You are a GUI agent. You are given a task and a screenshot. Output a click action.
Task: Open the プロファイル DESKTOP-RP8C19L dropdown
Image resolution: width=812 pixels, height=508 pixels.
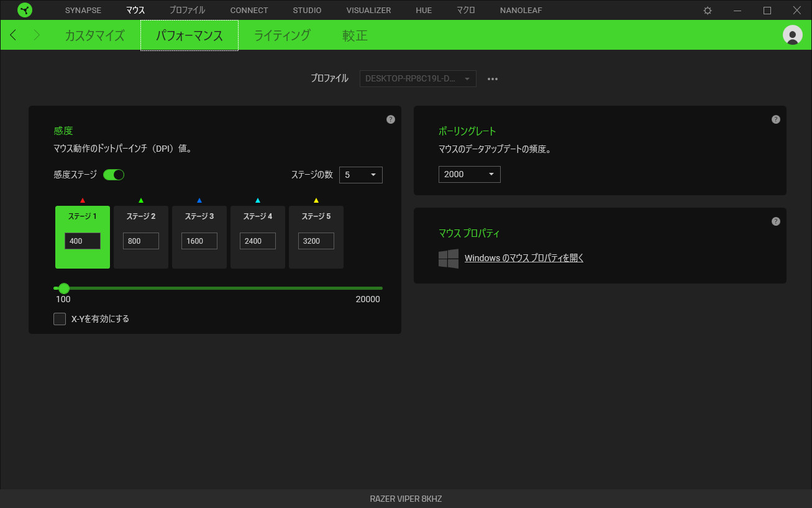coord(418,79)
